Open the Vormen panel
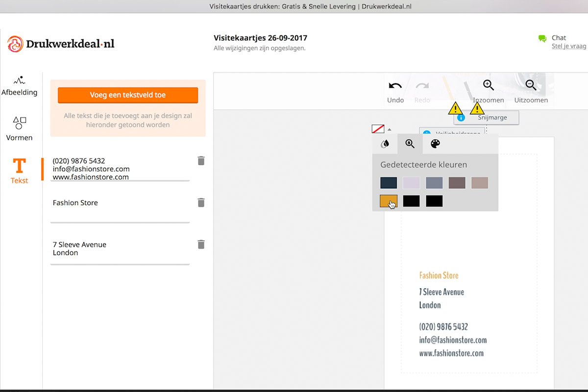Image resolution: width=588 pixels, height=392 pixels. (19, 129)
